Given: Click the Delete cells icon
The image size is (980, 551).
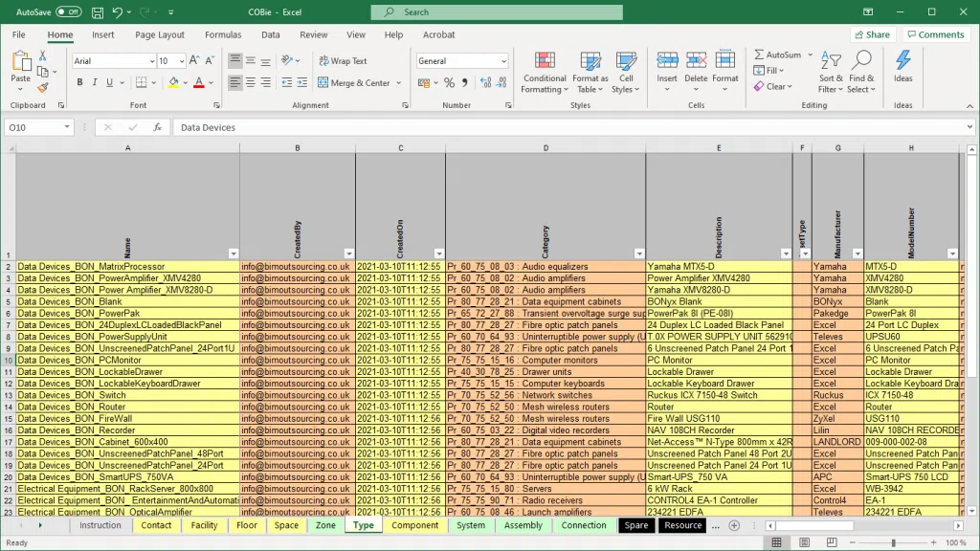Looking at the screenshot, I should click(696, 61).
